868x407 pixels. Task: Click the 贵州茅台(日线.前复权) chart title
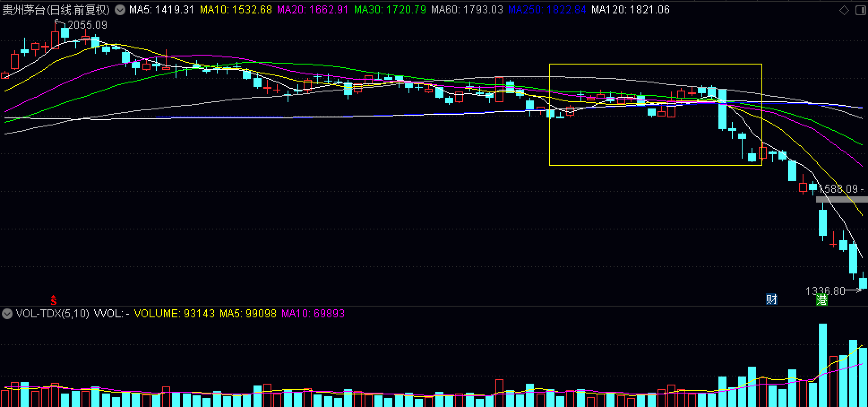[x=56, y=10]
